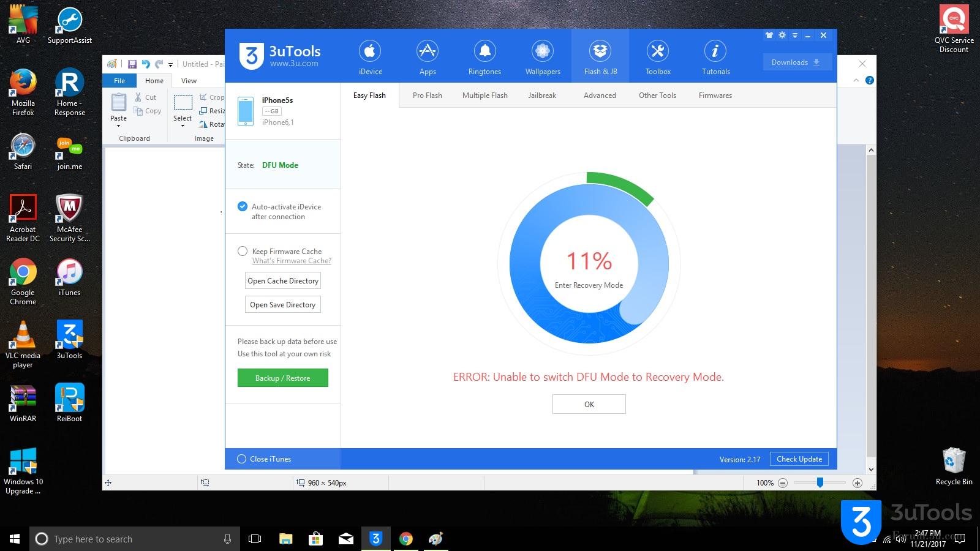Uncheck Auto-activate iDevice after connection
Image resolution: width=980 pixels, height=551 pixels.
point(243,207)
